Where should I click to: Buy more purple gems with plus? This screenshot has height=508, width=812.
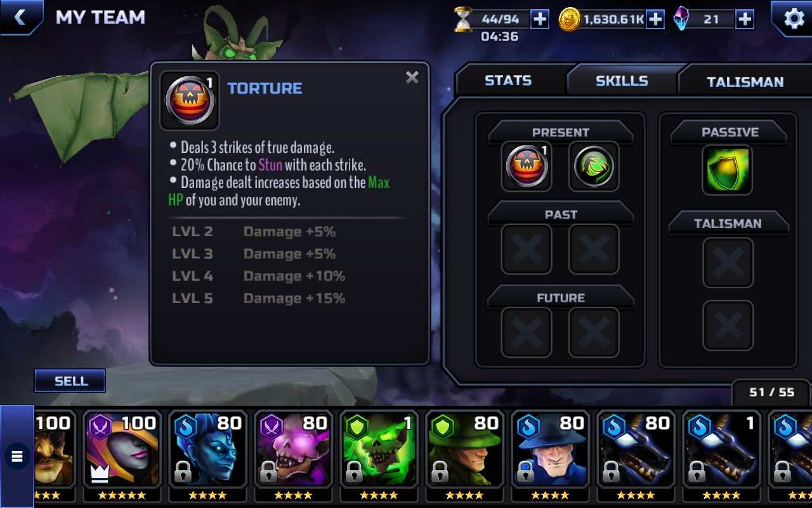[x=745, y=20]
